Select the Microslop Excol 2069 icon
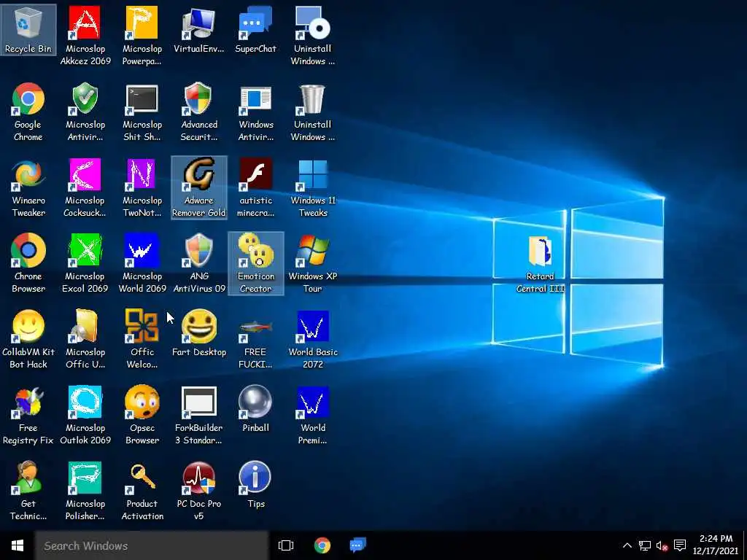The width and height of the screenshot is (747, 560). (x=85, y=263)
